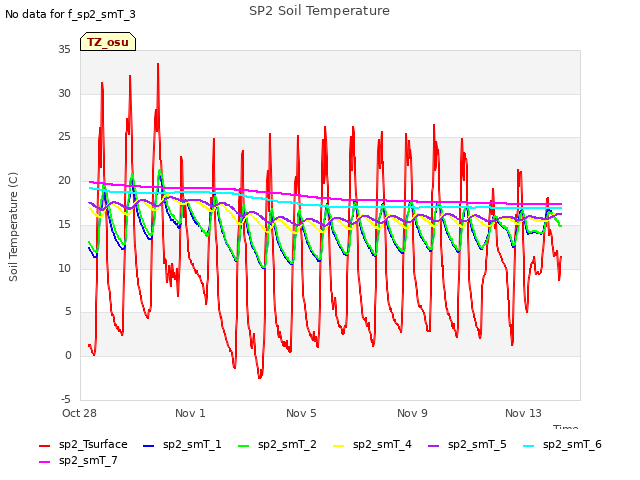Click the Nov 13 x-axis tick label
Image resolution: width=640 pixels, height=480 pixels.
point(523,413)
